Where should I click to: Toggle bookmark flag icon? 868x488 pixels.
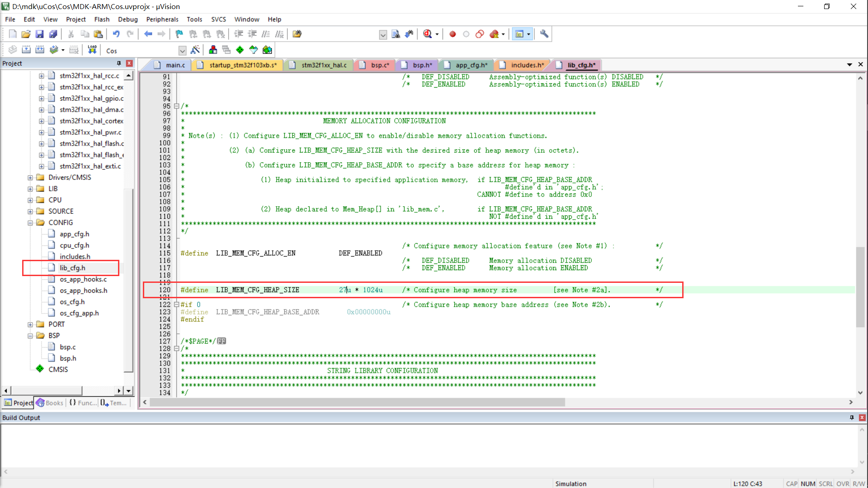pos(179,34)
